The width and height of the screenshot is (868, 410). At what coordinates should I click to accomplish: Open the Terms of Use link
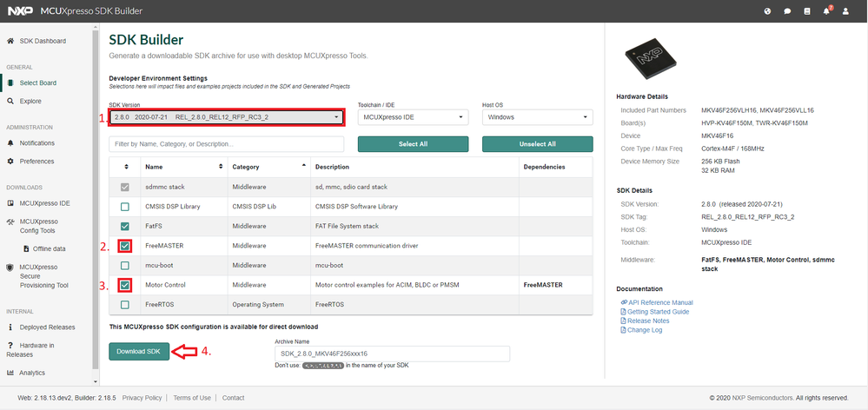[x=191, y=398]
